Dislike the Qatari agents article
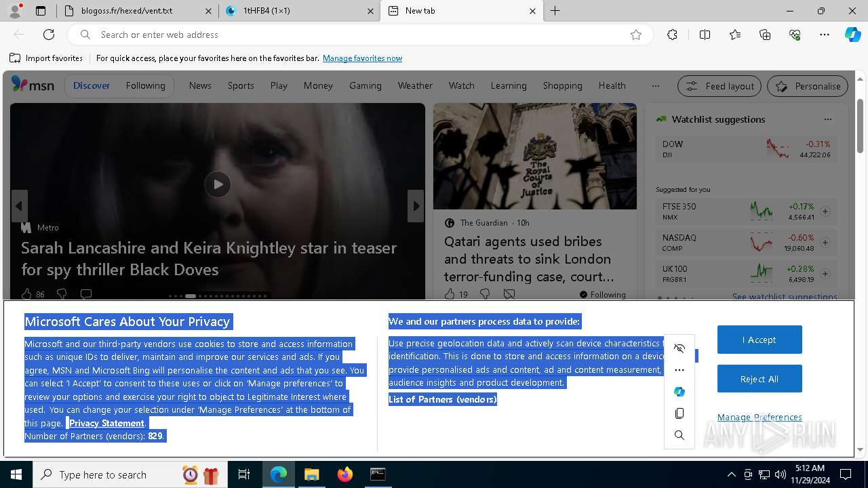This screenshot has width=868, height=488. click(485, 294)
